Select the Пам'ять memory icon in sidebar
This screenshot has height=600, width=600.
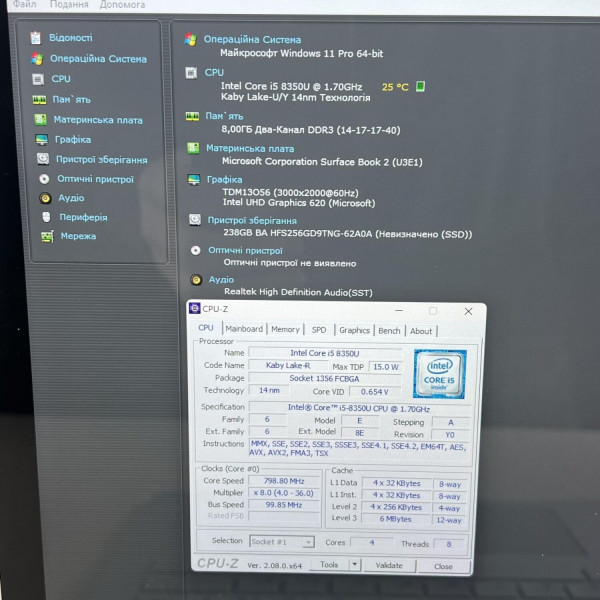39,100
